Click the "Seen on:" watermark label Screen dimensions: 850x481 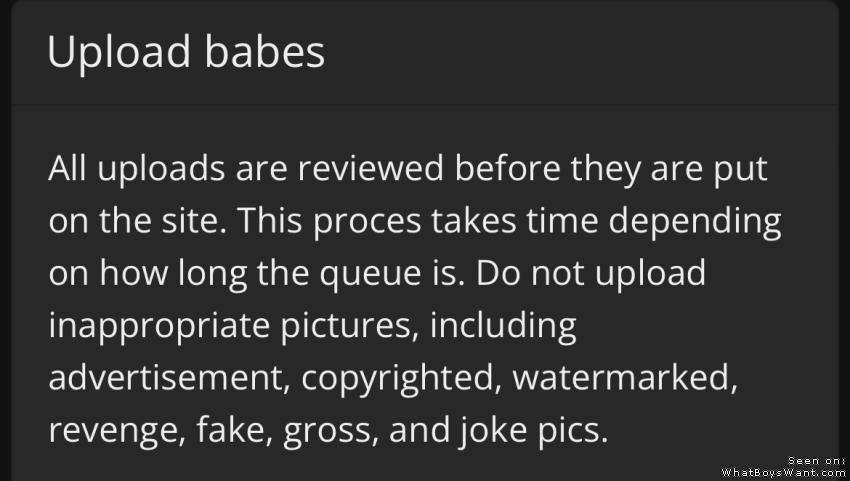817,460
